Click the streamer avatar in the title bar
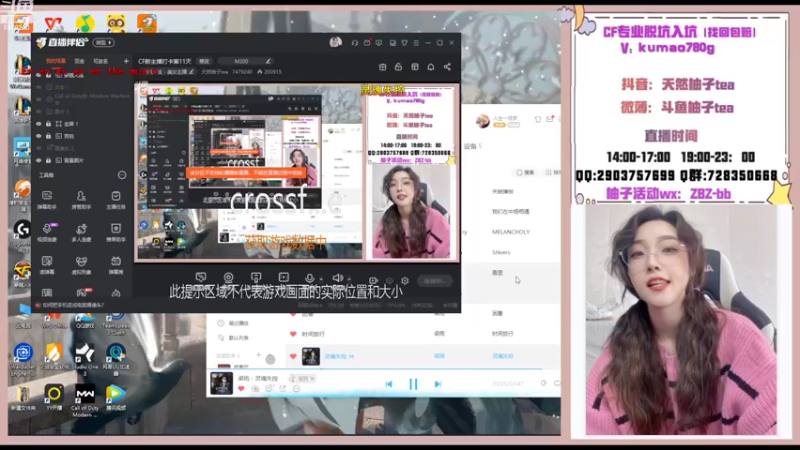 click(x=335, y=42)
